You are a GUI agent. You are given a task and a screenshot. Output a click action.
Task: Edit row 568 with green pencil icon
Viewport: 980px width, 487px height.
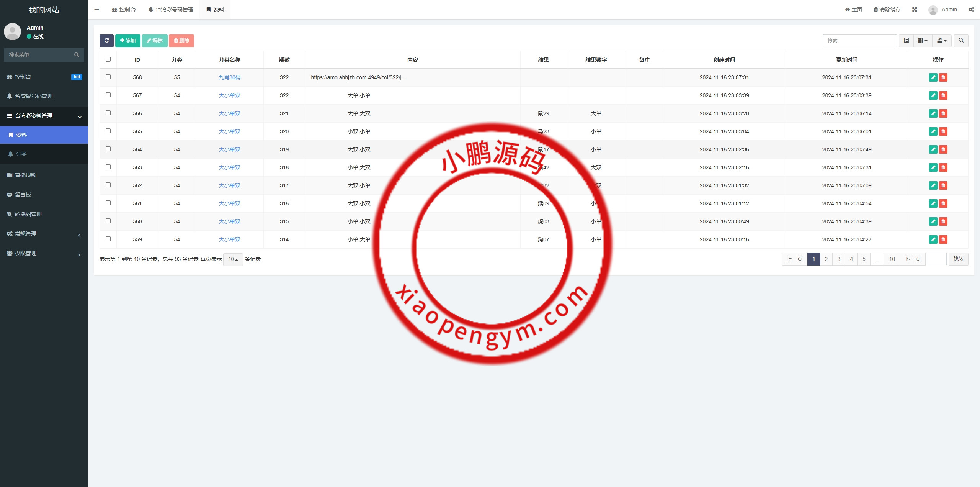(933, 77)
